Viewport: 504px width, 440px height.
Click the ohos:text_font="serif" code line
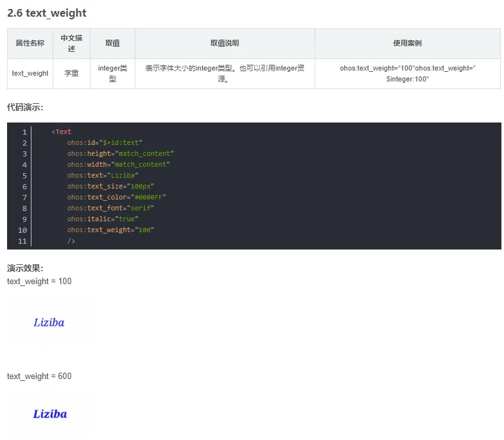(x=110, y=208)
